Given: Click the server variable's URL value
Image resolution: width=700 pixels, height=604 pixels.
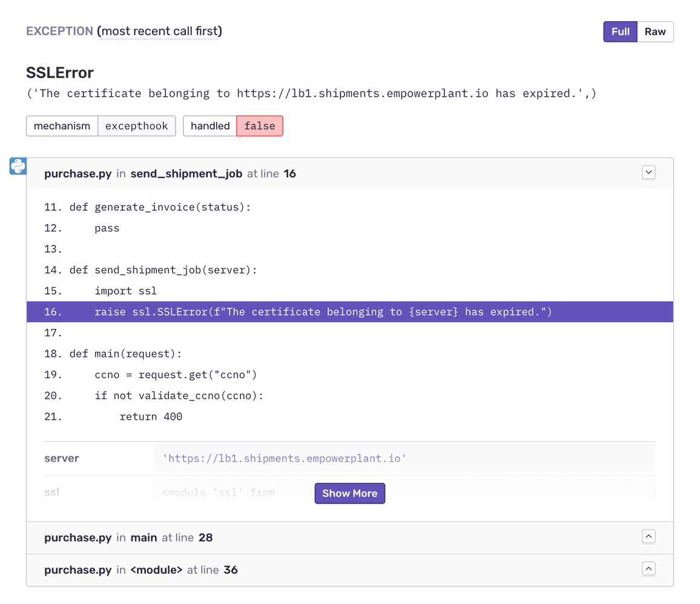Looking at the screenshot, I should [x=284, y=459].
